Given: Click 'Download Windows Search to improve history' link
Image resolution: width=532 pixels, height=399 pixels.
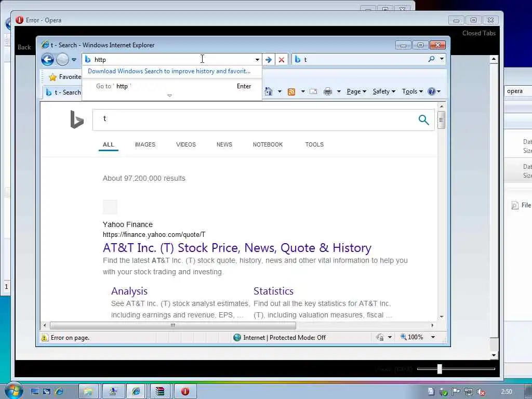Looking at the screenshot, I should coord(169,71).
